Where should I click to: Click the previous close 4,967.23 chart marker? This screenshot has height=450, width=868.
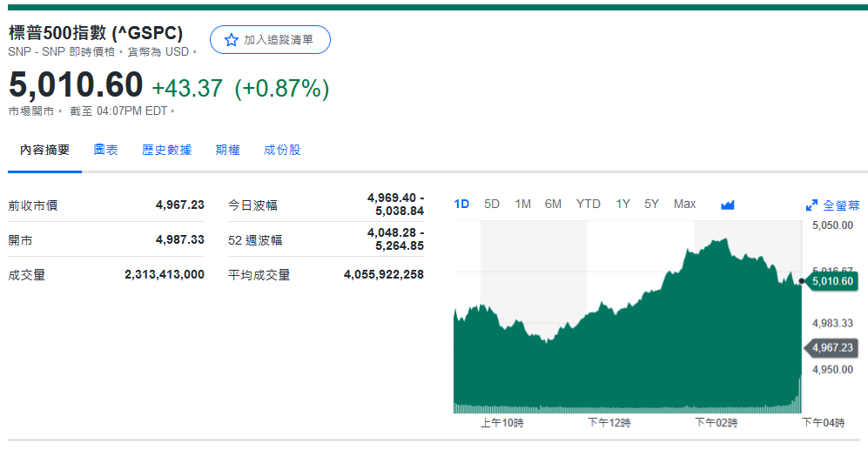point(832,348)
